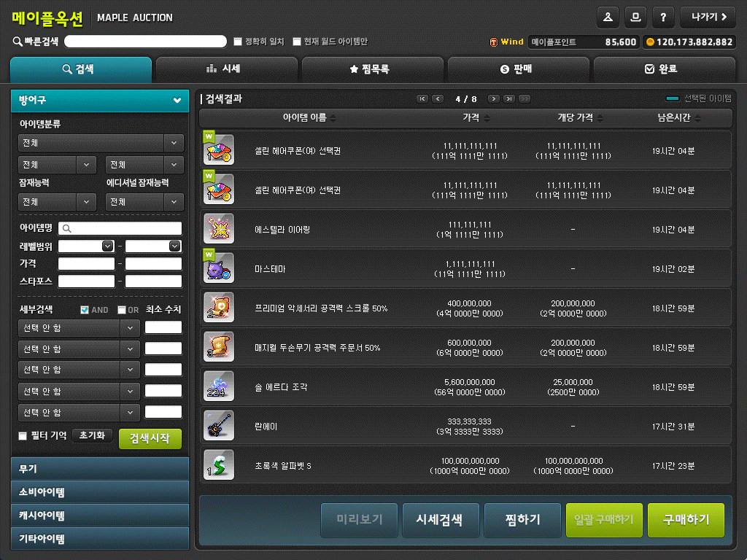This screenshot has width=747, height=560.
Task: Click the help question mark button
Action: coord(662,17)
